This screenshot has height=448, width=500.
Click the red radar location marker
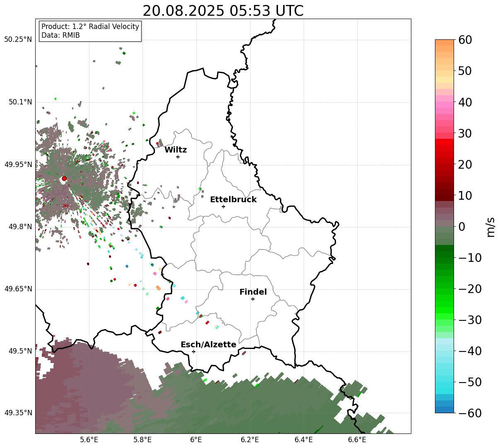click(x=64, y=179)
